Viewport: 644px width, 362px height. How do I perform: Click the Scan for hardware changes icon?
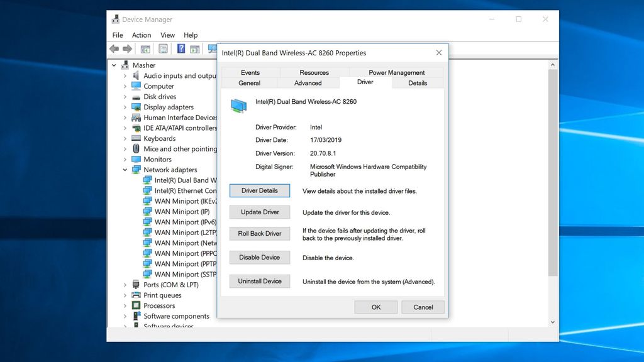coord(212,48)
